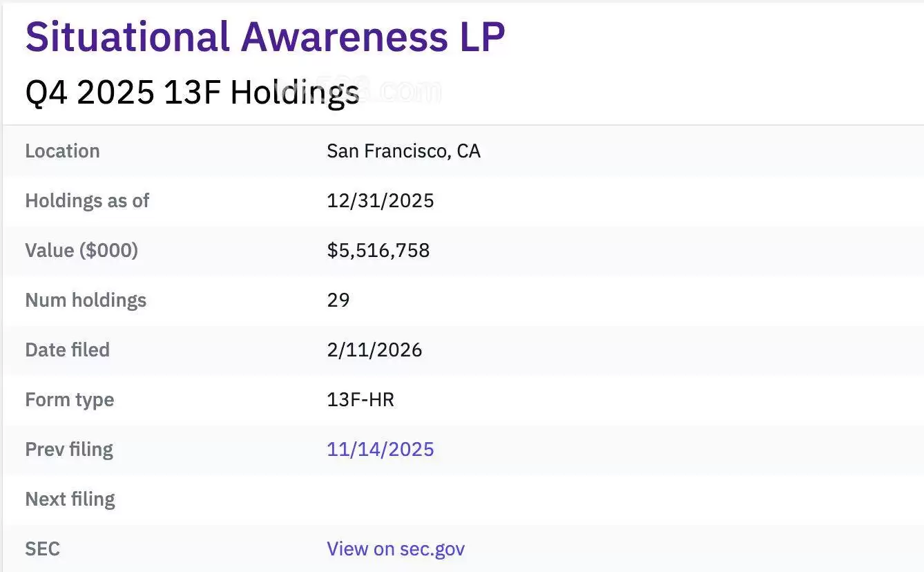Click the Prev filing label
This screenshot has width=924, height=572.
[68, 450]
